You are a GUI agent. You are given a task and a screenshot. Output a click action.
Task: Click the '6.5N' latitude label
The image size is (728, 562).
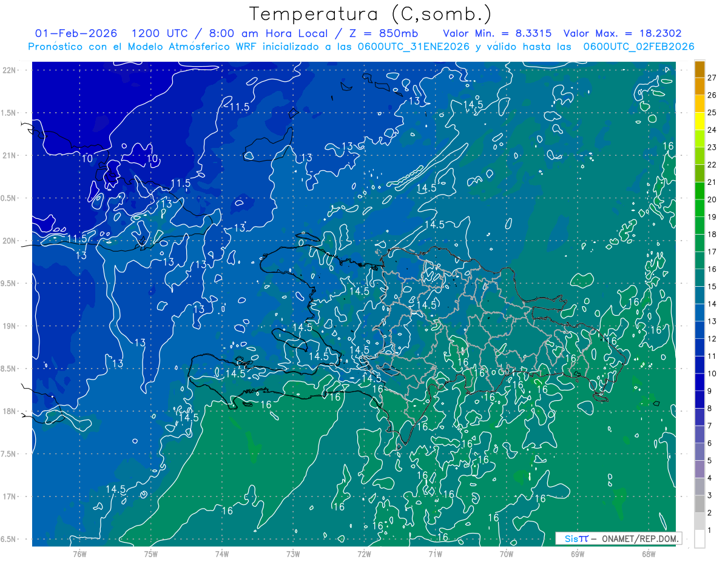(x=9, y=539)
